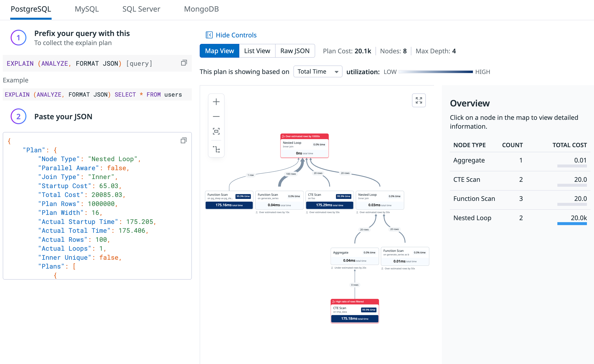Select the SQL Server tab
Image resolution: width=594 pixels, height=364 pixels.
pos(141,9)
